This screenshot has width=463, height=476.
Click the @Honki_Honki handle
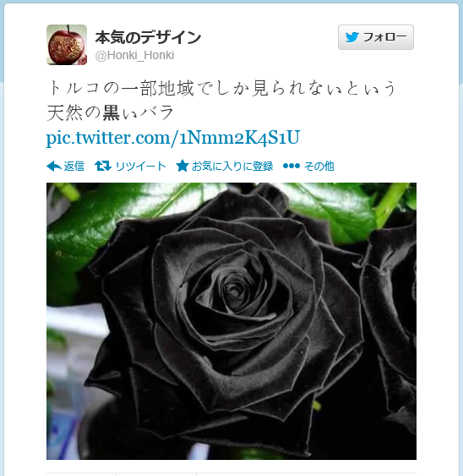[x=134, y=56]
